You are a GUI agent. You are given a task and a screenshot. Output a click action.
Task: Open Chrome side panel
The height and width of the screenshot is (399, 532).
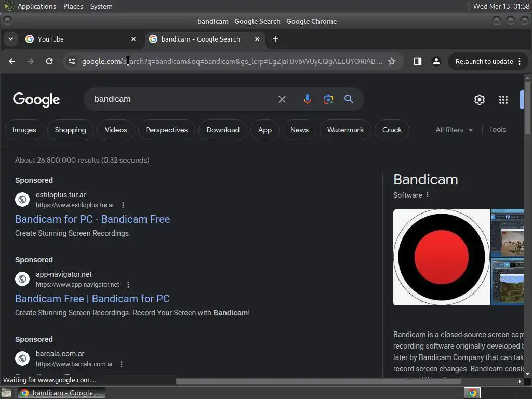pos(418,61)
